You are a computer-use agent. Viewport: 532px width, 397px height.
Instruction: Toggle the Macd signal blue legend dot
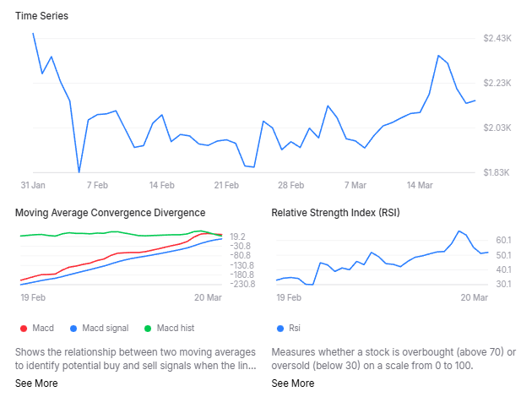tap(74, 328)
